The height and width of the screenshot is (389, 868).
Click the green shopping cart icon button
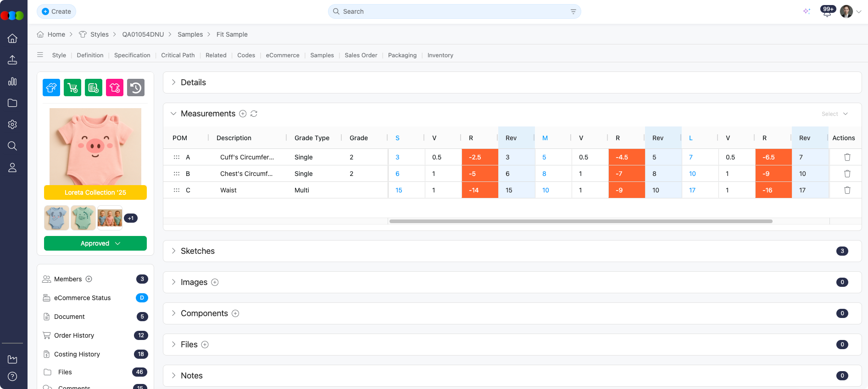click(72, 88)
